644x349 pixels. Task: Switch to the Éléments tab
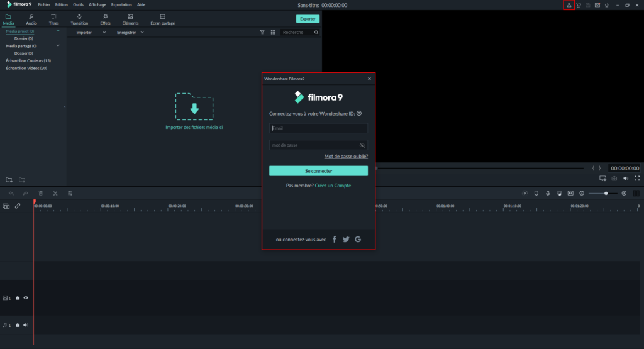130,19
